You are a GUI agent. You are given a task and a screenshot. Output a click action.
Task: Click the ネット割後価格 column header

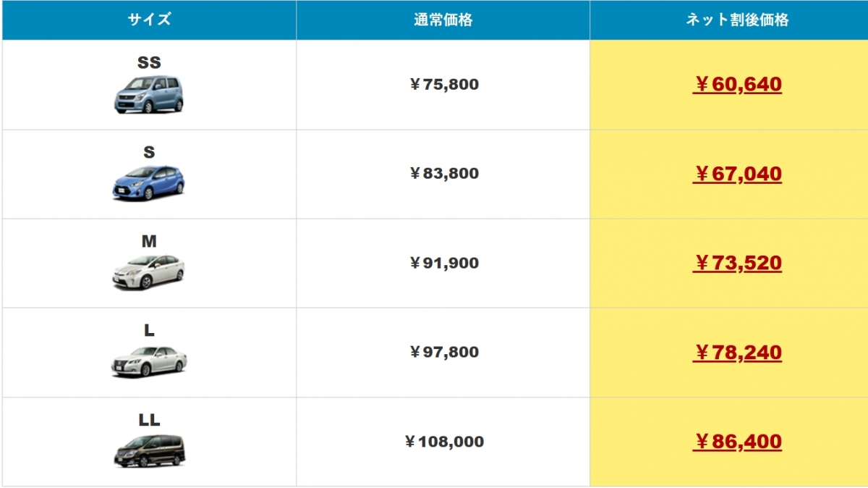point(737,20)
